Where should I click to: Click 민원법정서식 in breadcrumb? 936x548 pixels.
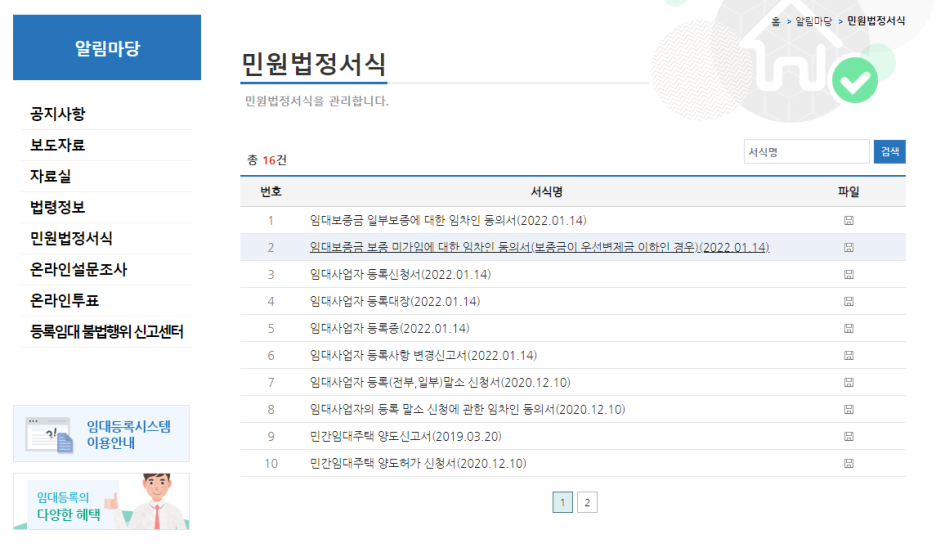[x=876, y=21]
